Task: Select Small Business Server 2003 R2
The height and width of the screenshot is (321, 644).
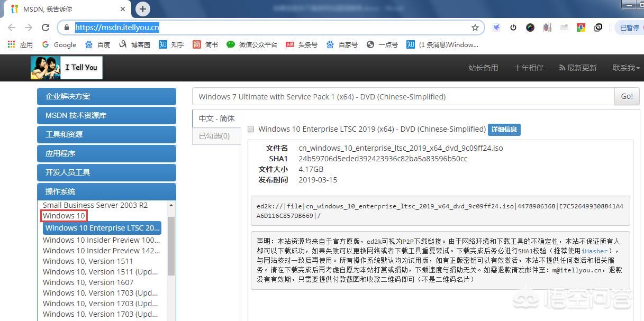Action: [95, 205]
